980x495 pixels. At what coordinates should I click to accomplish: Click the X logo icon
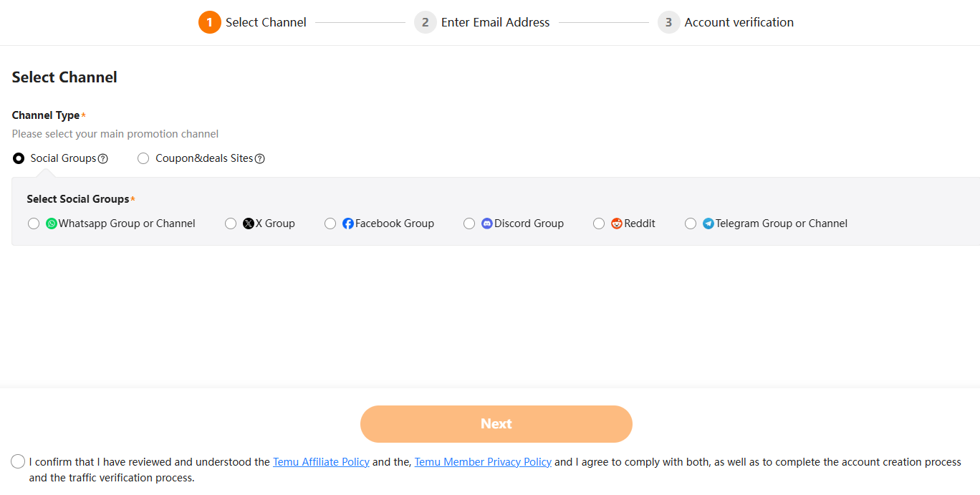click(x=249, y=224)
